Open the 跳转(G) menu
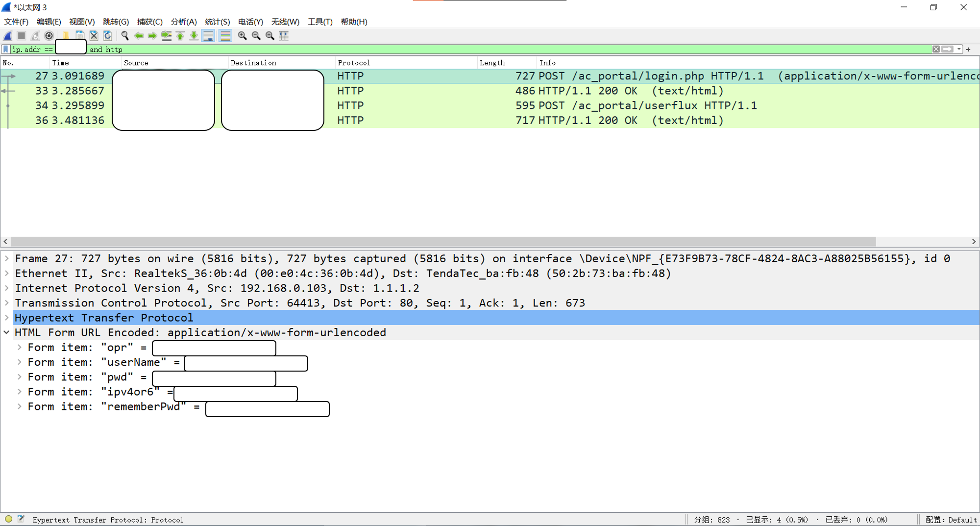Viewport: 980px width, 526px height. 116,22
